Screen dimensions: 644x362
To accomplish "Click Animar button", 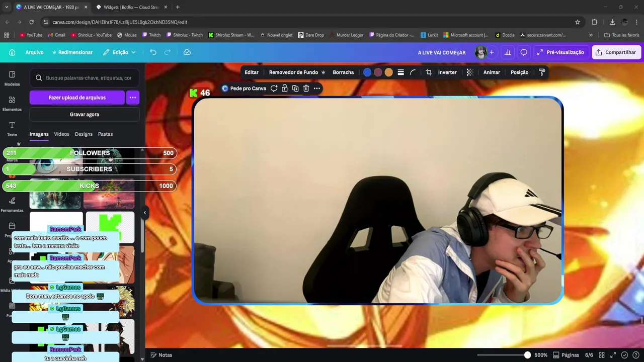I will pyautogui.click(x=492, y=72).
